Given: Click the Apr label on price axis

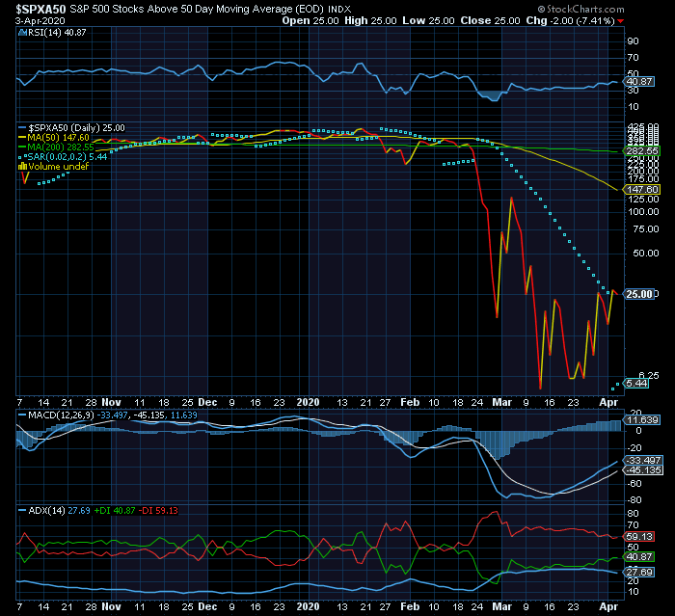Looking at the screenshot, I should tap(608, 402).
